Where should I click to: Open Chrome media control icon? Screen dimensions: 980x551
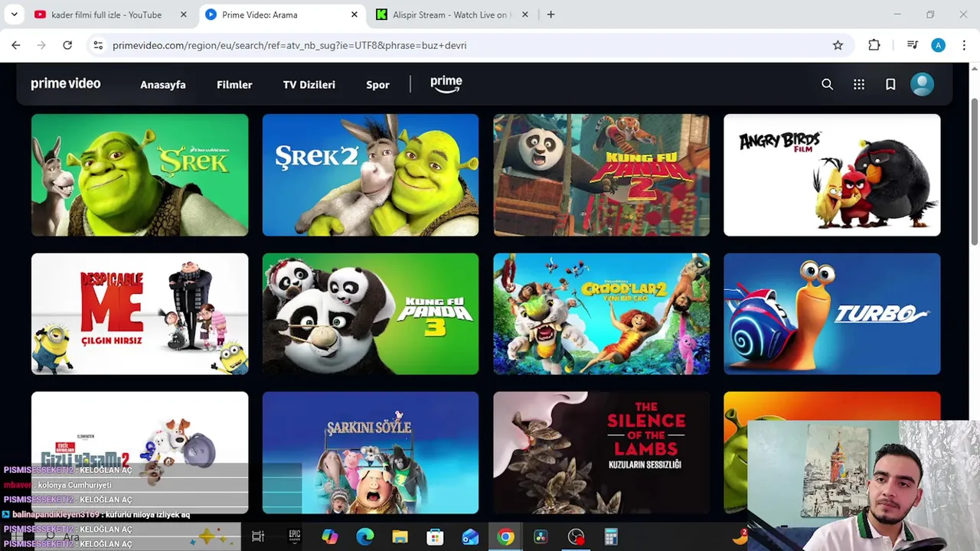(912, 45)
